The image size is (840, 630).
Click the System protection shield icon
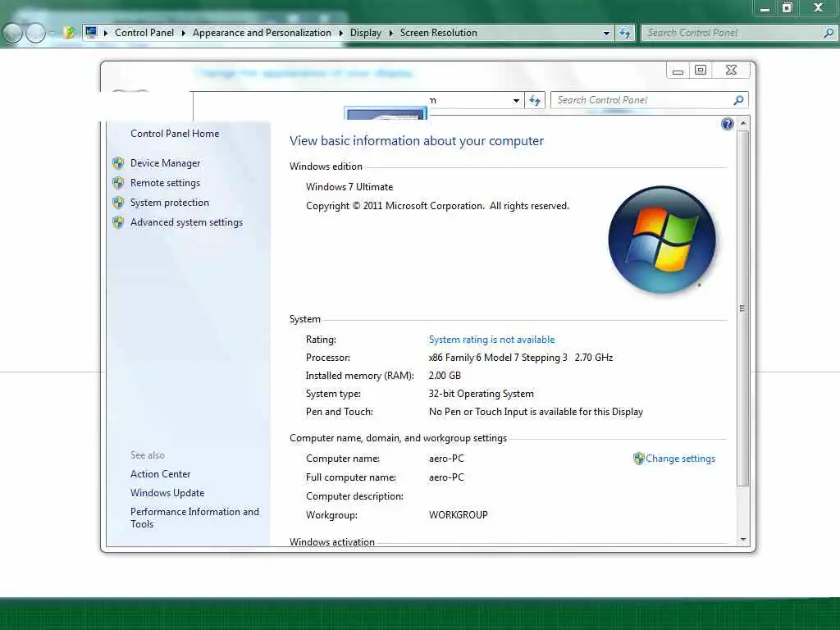point(118,203)
